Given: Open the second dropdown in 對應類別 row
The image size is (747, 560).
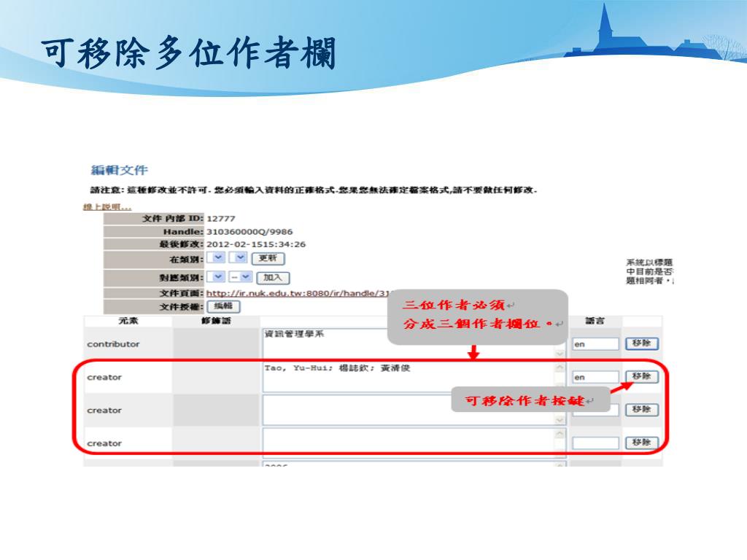Looking at the screenshot, I should click(x=240, y=277).
